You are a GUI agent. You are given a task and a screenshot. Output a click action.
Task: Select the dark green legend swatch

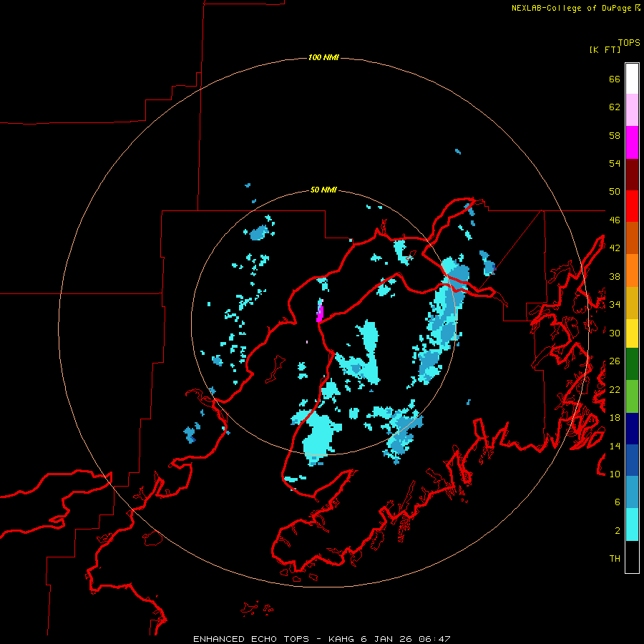click(632, 364)
